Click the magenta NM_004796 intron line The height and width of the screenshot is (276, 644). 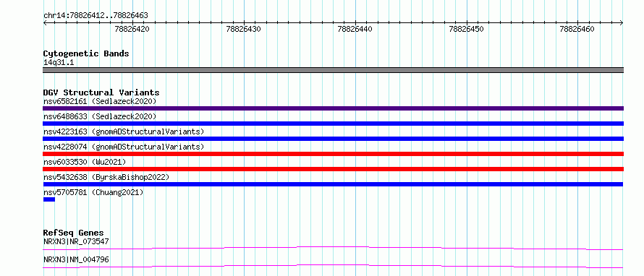click(x=333, y=266)
